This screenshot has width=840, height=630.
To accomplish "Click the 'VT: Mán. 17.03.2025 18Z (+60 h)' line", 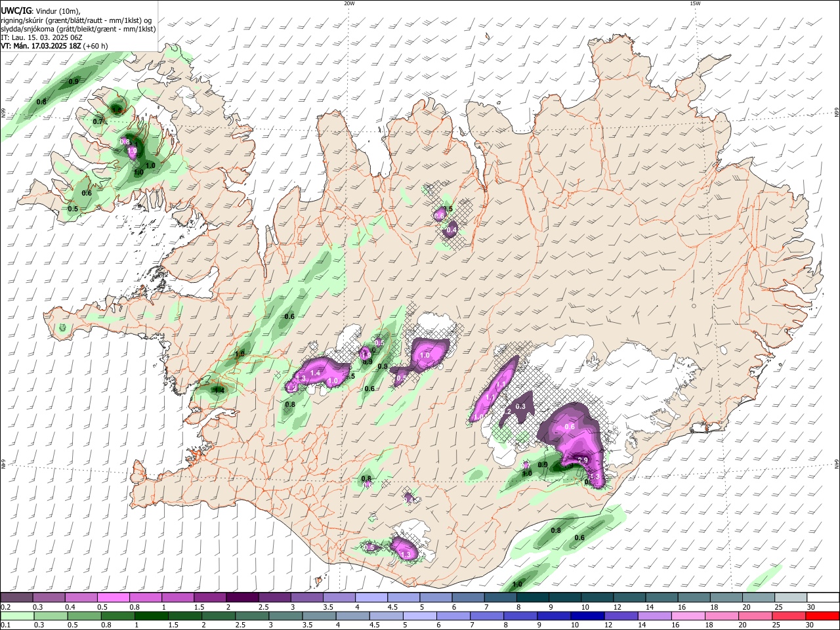I will [54, 46].
